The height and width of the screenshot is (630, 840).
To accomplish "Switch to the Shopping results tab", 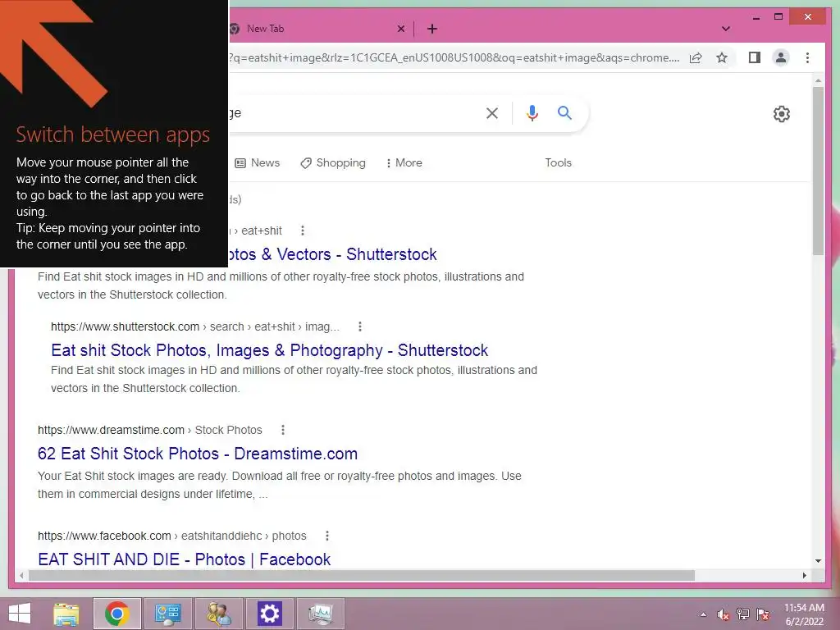I will click(x=333, y=163).
